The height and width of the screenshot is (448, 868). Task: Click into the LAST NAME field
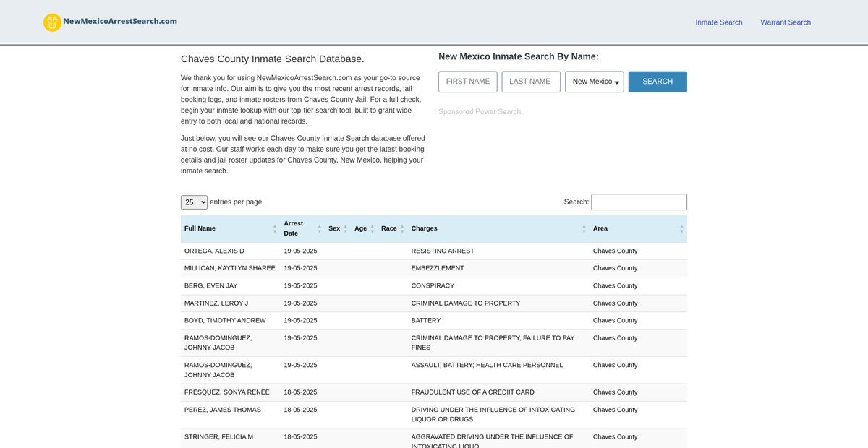click(x=530, y=82)
